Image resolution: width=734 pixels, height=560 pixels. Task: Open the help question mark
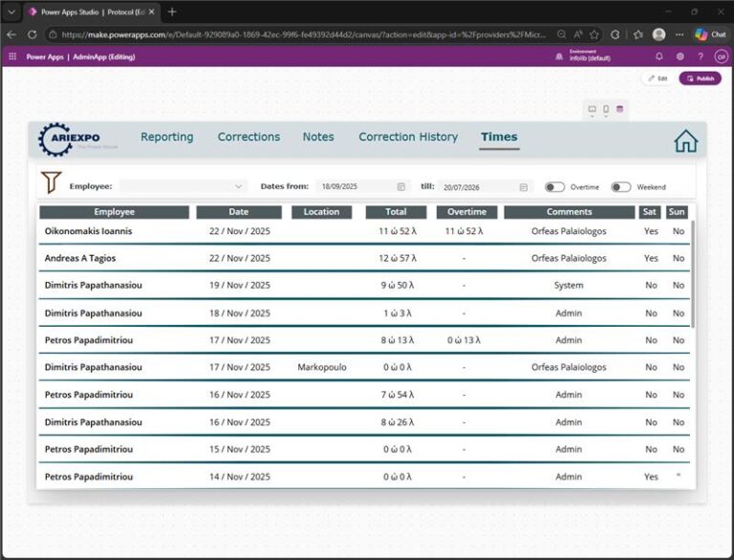point(701,56)
